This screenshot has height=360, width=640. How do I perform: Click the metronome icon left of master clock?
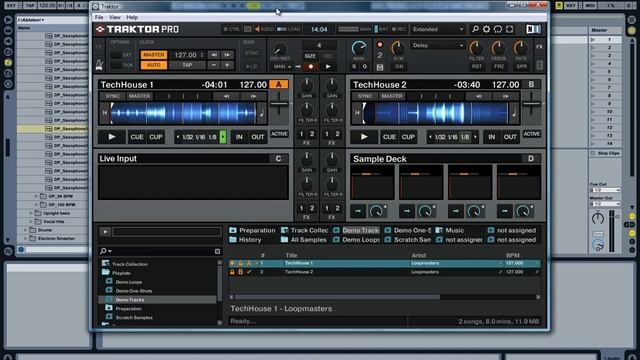click(x=99, y=64)
